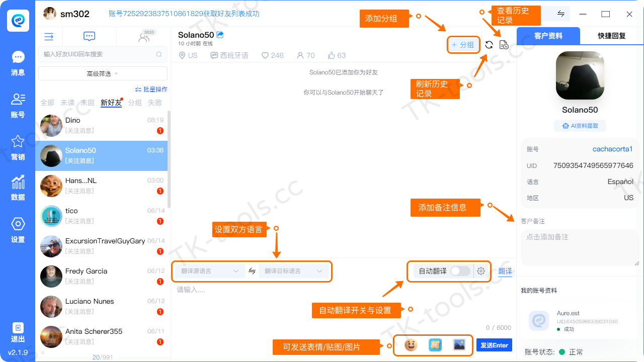The height and width of the screenshot is (362, 644).
Task: Click the + 分组 add group button
Action: [x=462, y=45]
